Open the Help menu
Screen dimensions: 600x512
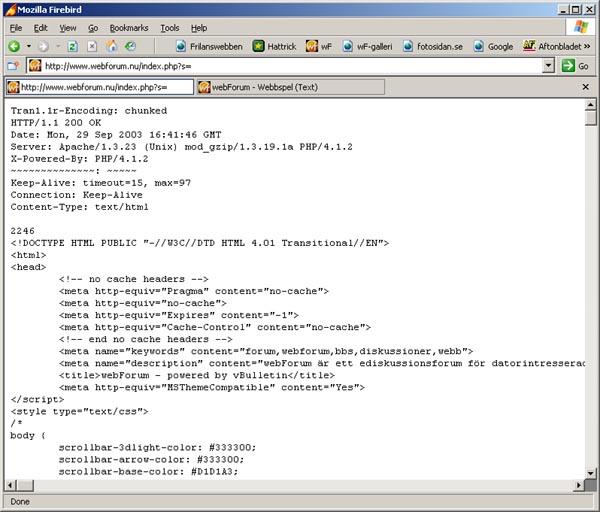click(199, 28)
